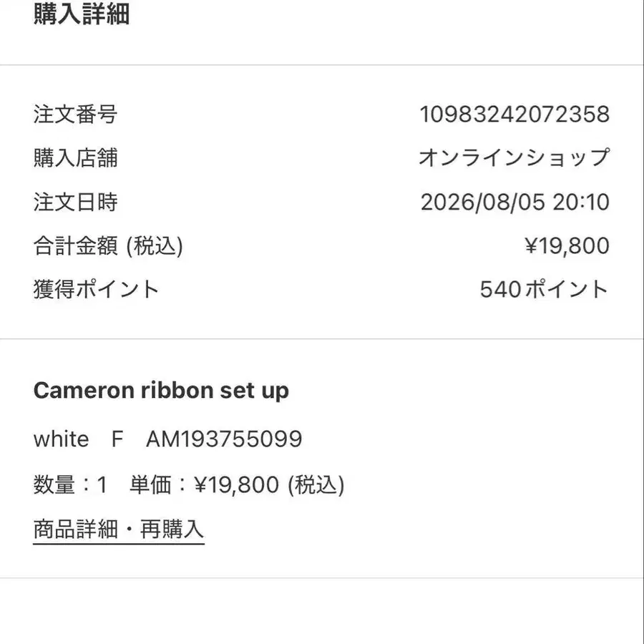Click the product code AM193755099

pyautogui.click(x=224, y=439)
